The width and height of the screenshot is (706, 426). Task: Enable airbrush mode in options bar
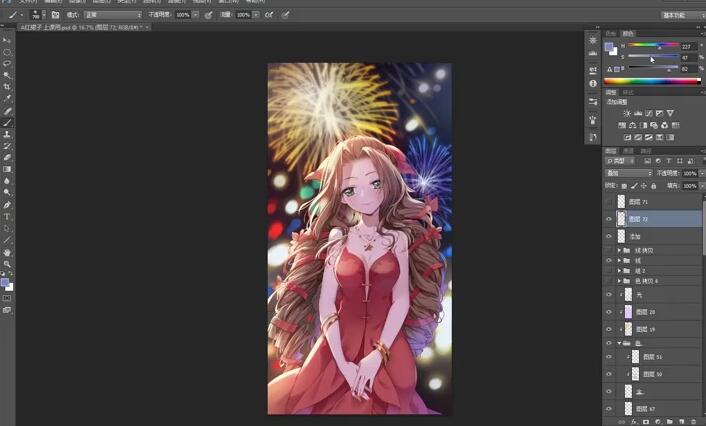pyautogui.click(x=269, y=15)
